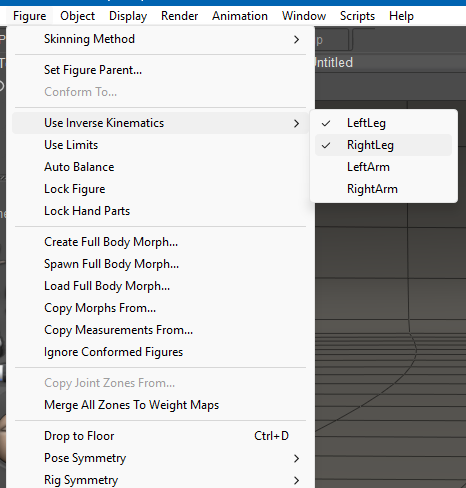Open the Animation menu
Viewport: 466px width, 488px height.
[x=240, y=16]
